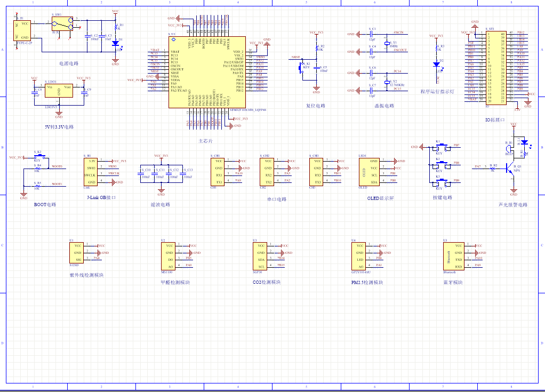Select the MS1100 formaldehyde sensor module U2

tap(168, 257)
